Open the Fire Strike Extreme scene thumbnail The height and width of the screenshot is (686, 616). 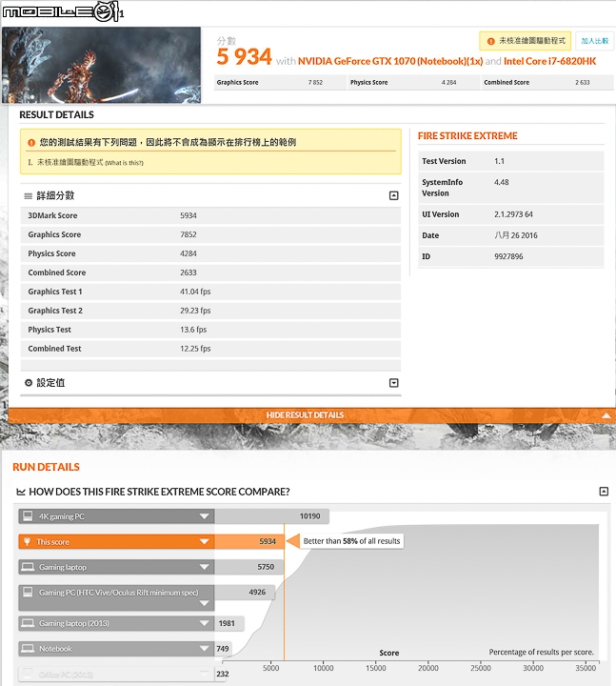[x=102, y=65]
